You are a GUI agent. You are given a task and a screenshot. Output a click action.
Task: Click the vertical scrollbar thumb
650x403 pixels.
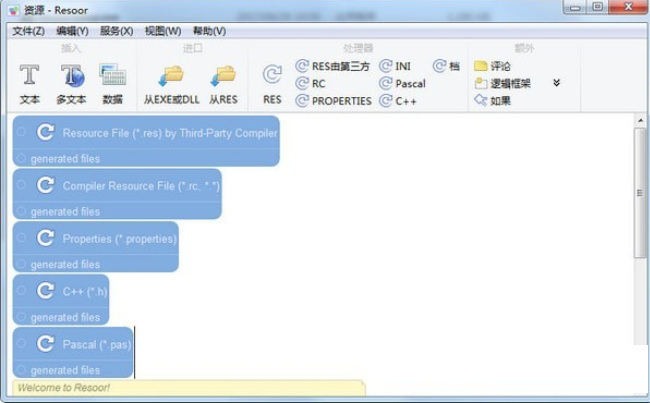(640, 193)
